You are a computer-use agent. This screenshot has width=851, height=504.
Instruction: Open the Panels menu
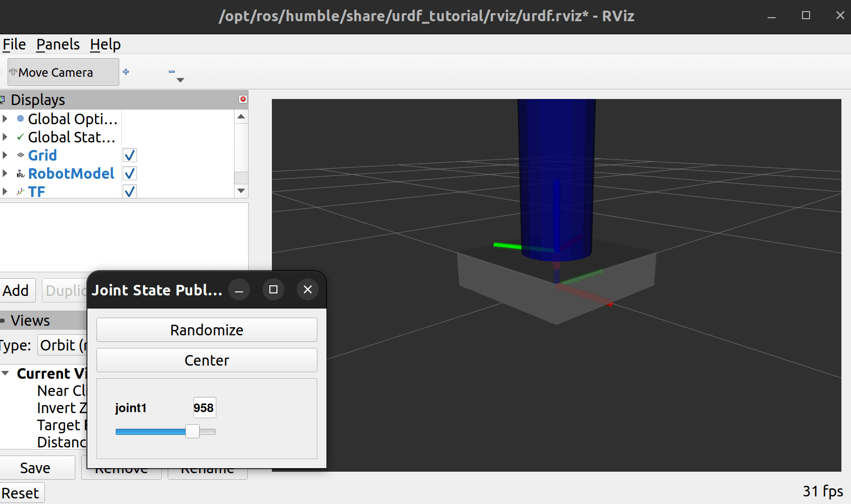pyautogui.click(x=58, y=44)
